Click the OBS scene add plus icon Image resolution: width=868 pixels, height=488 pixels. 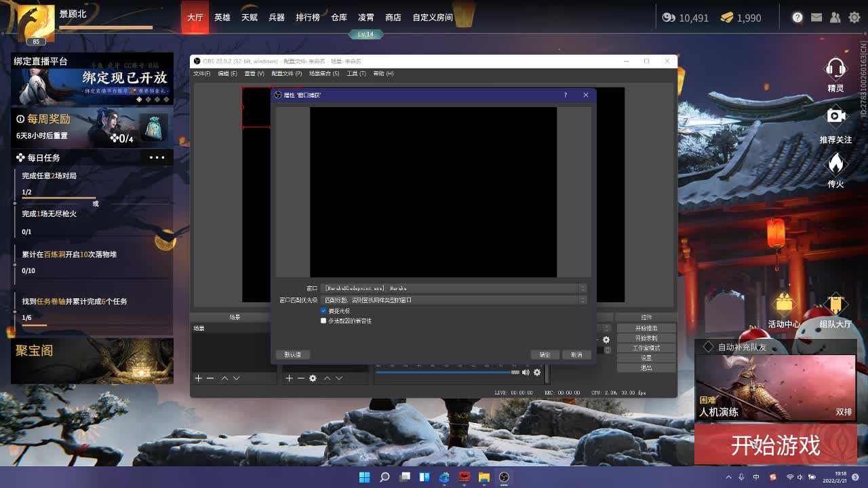pos(198,378)
